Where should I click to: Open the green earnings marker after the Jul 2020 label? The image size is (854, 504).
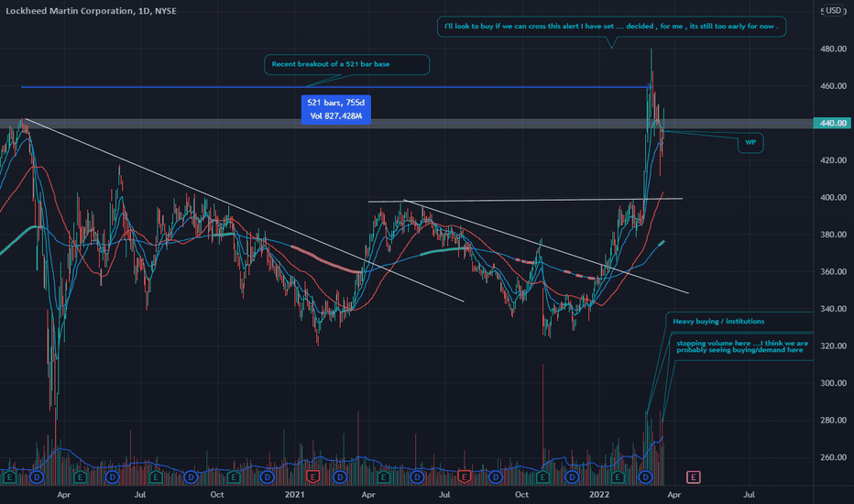(156, 477)
